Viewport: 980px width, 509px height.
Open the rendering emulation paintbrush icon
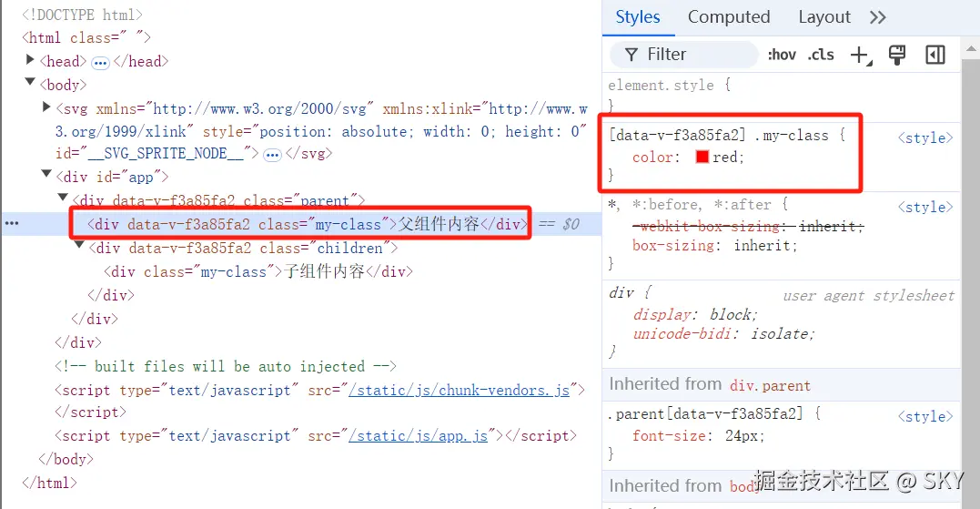pos(897,55)
